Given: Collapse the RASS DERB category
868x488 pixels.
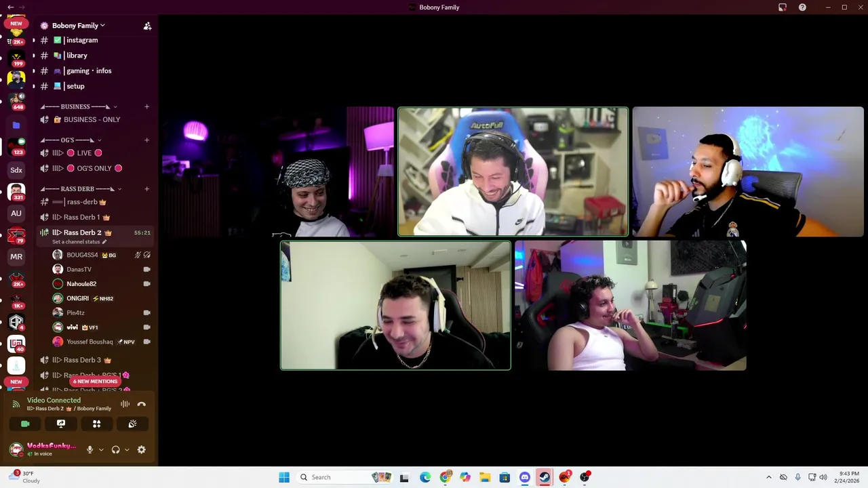Looking at the screenshot, I should (81, 189).
